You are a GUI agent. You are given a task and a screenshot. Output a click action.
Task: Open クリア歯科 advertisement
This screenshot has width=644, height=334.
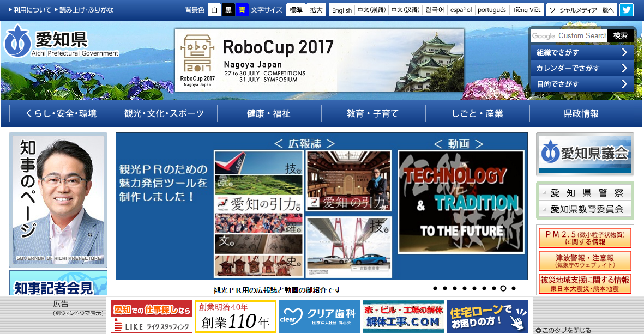click(x=319, y=317)
